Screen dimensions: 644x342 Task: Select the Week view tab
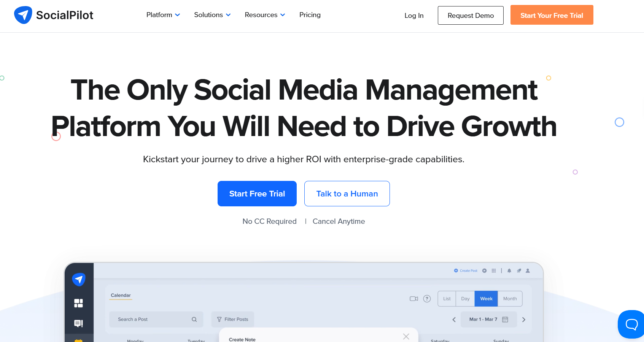point(486,299)
